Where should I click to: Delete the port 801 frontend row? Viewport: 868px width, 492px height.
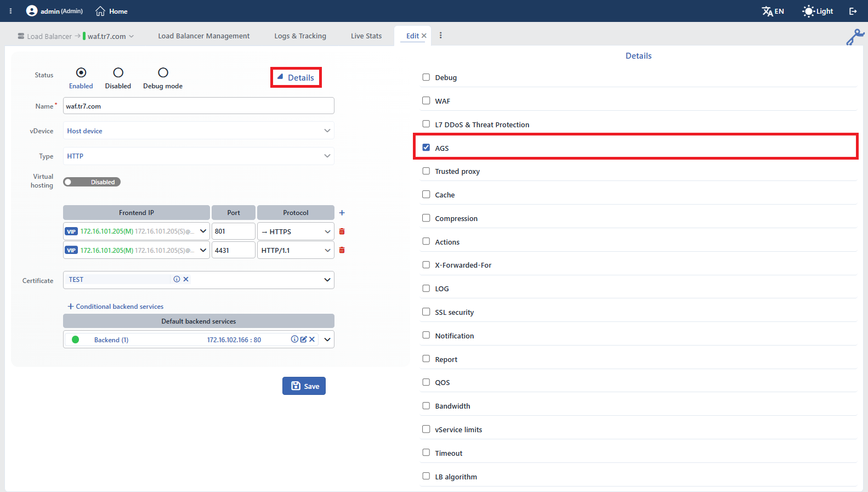(x=342, y=231)
